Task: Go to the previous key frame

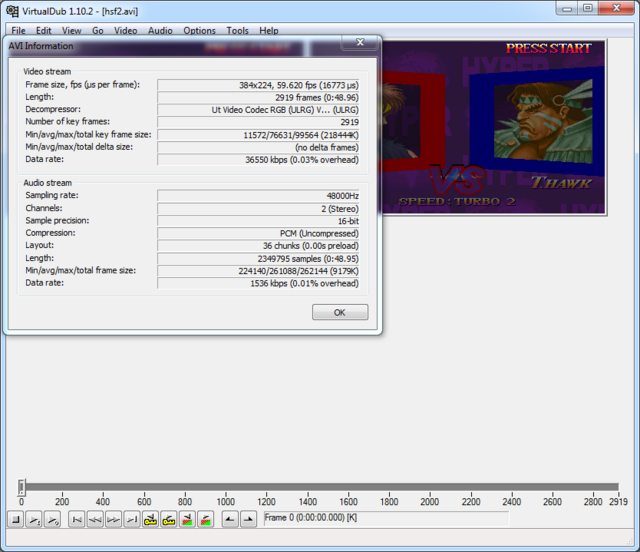Action: tap(150, 519)
